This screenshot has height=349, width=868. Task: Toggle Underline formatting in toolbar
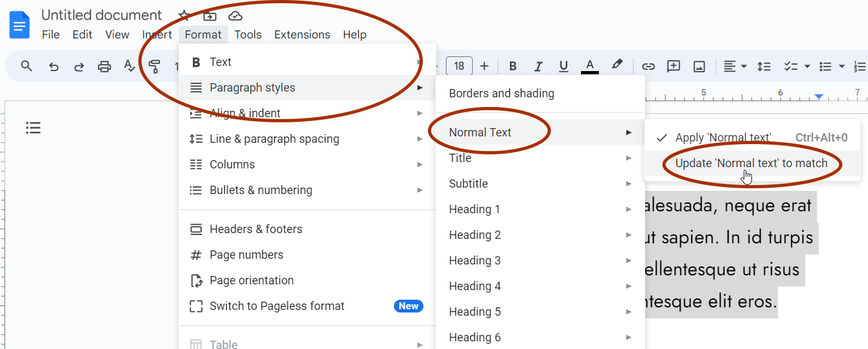[x=564, y=66]
